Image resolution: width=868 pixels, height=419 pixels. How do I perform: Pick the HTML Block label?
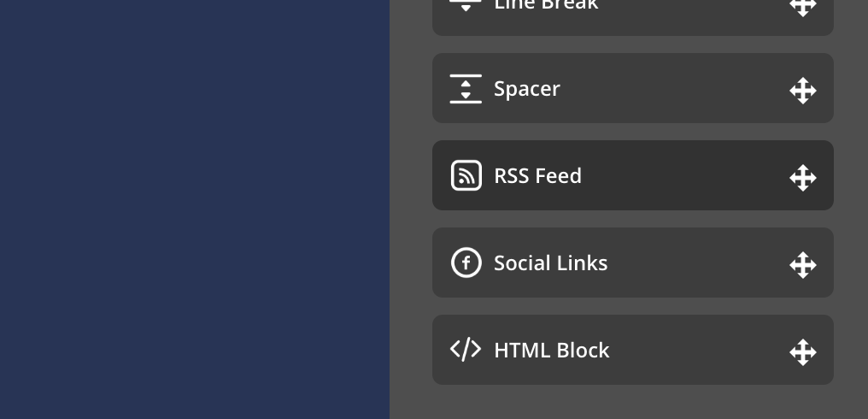(551, 351)
